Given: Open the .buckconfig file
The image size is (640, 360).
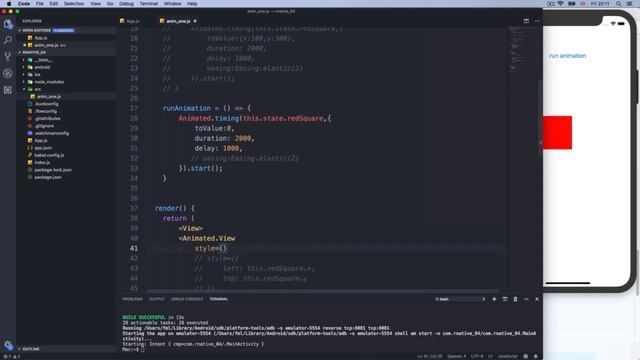Looking at the screenshot, I should click(46, 104).
